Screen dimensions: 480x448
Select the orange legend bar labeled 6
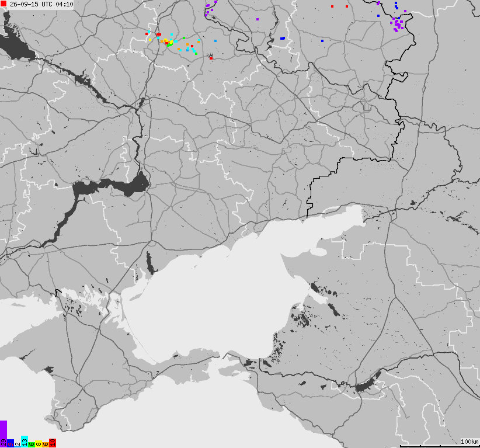46,444
